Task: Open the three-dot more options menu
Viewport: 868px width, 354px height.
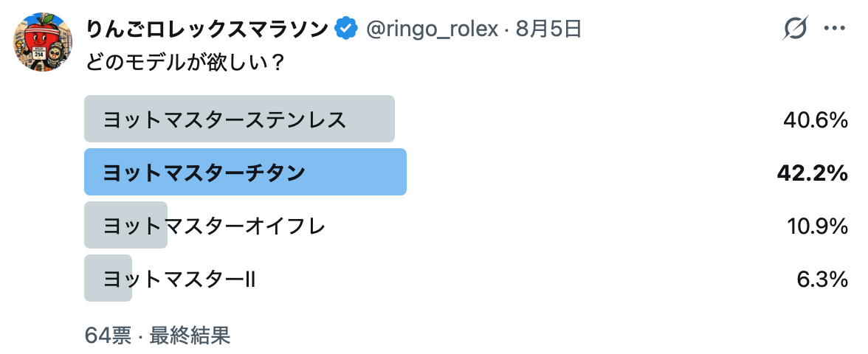Action: click(834, 29)
